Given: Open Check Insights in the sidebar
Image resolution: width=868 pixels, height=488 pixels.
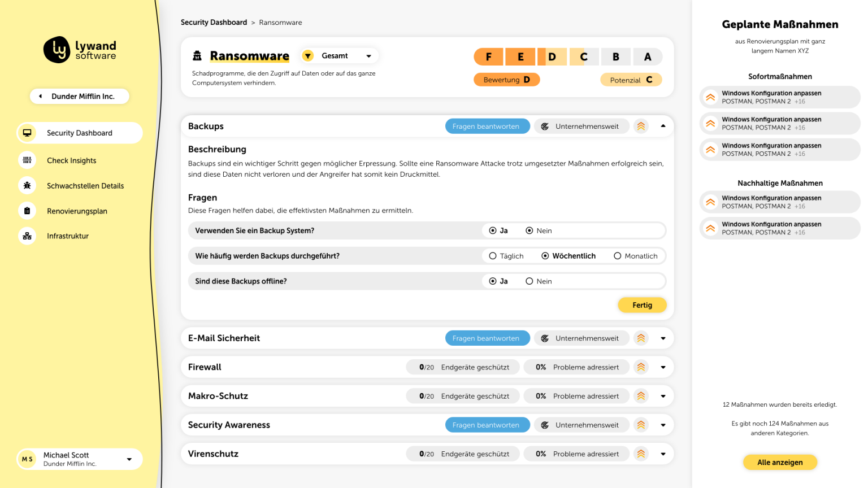Looking at the screenshot, I should 72,160.
